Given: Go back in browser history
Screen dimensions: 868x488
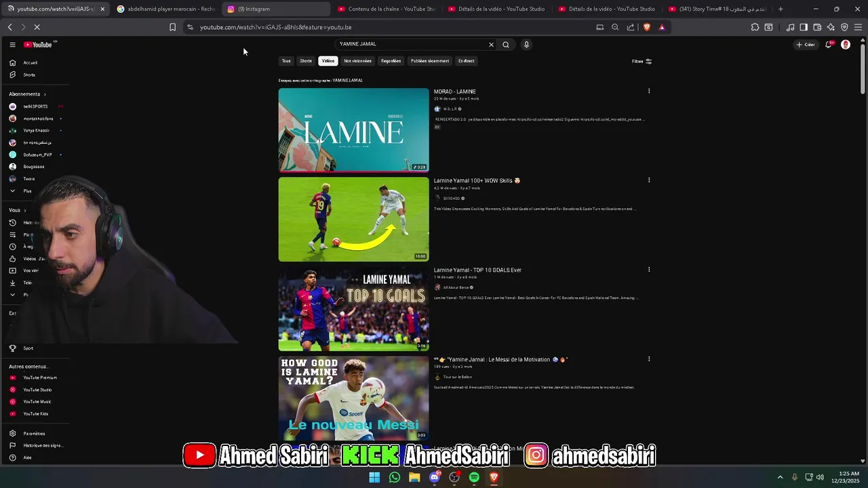Looking at the screenshot, I should pyautogui.click(x=10, y=27).
